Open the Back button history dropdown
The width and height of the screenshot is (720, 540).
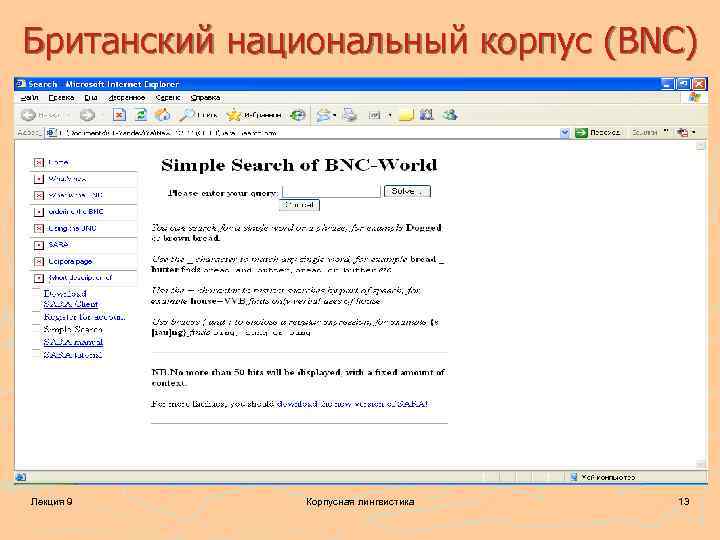pyautogui.click(x=68, y=115)
